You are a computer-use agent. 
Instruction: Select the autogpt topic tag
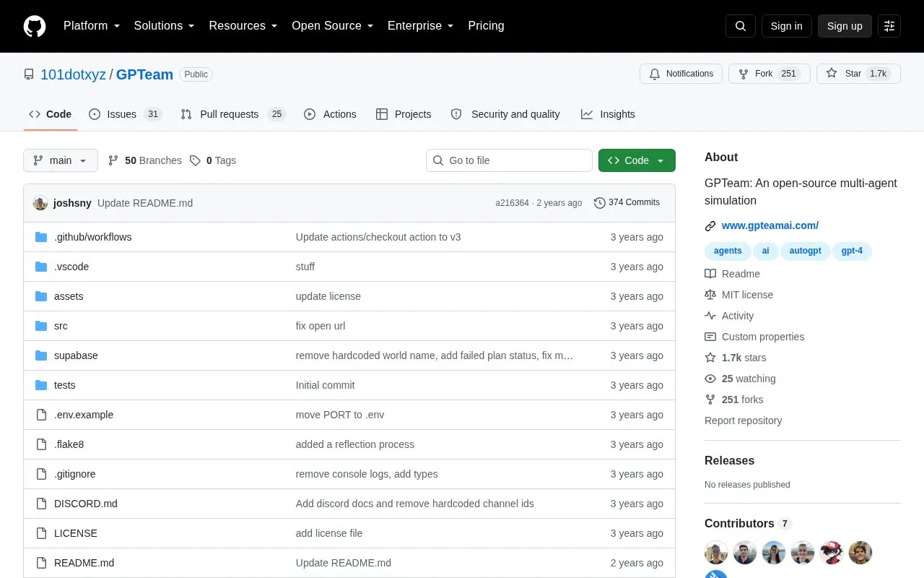(805, 251)
